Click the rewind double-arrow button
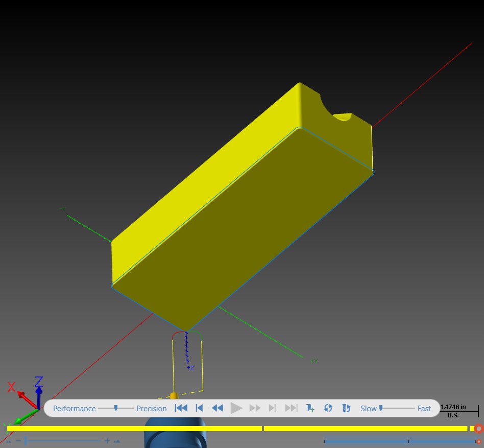The image size is (484, 448). (217, 408)
